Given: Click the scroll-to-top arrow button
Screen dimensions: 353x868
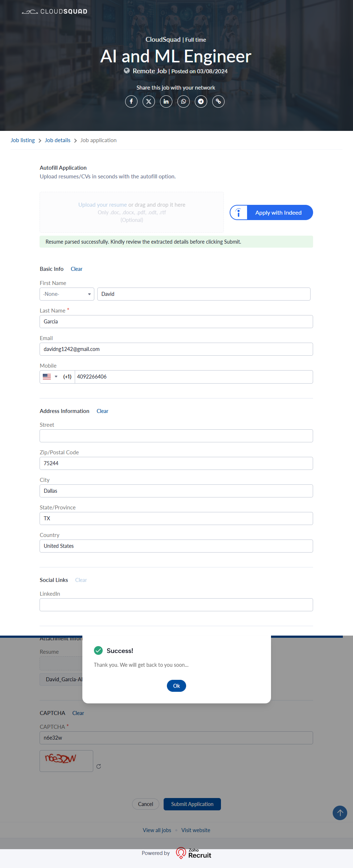Looking at the screenshot, I should point(340,813).
